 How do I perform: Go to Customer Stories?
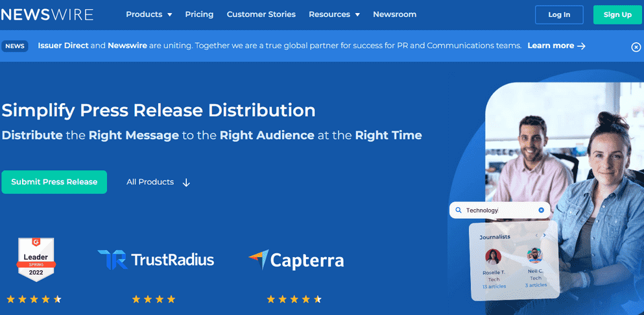click(x=261, y=14)
